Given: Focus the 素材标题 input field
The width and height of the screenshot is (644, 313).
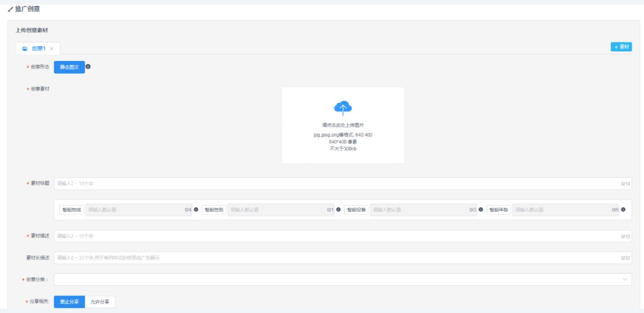Looking at the screenshot, I should click(x=343, y=184).
